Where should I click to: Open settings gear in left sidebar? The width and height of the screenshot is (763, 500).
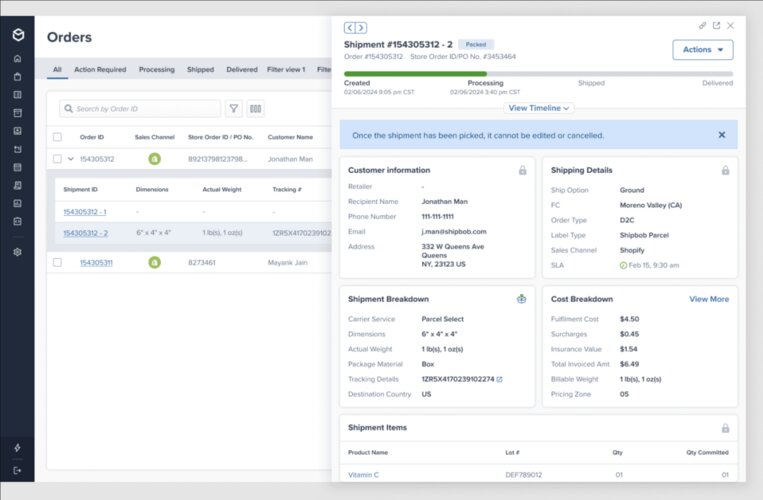coord(17,252)
